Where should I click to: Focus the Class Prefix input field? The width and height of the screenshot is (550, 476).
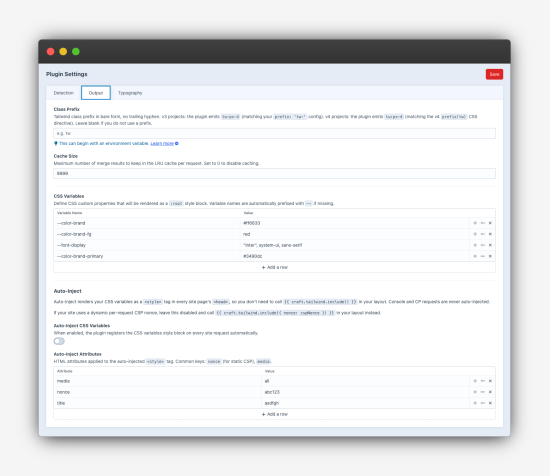274,133
